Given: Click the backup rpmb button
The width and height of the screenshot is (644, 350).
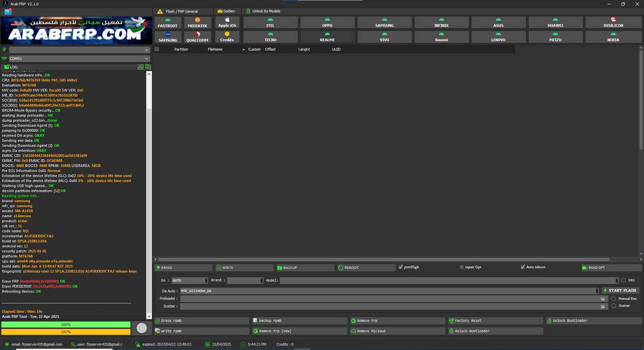Looking at the screenshot, I should tap(299, 321).
